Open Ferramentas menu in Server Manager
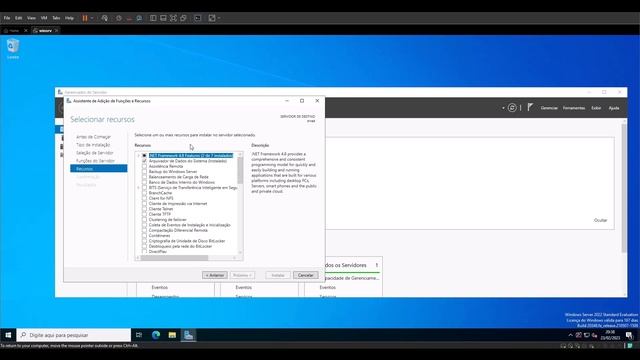The width and height of the screenshot is (640, 360). click(574, 108)
